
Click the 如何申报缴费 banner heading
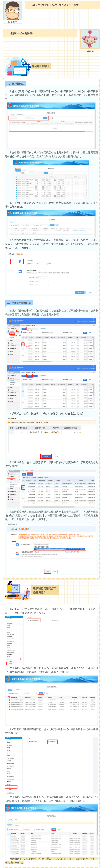pyautogui.click(x=41, y=66)
